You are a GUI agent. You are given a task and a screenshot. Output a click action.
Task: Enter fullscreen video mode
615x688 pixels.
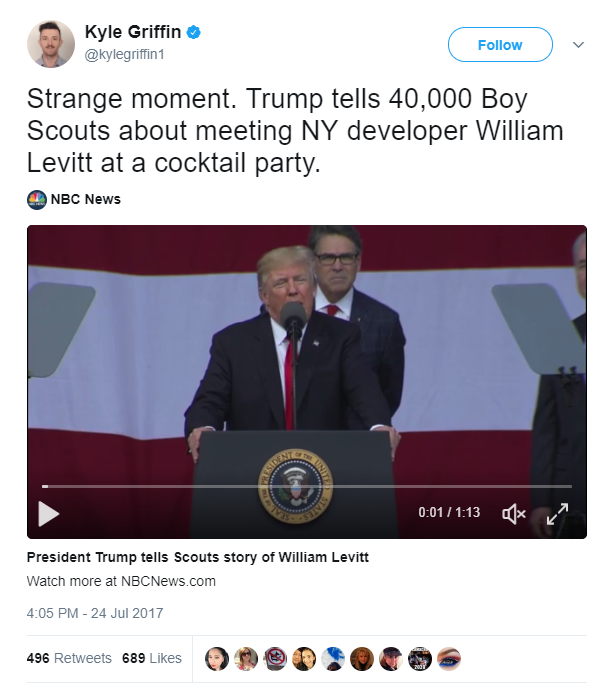click(x=556, y=513)
